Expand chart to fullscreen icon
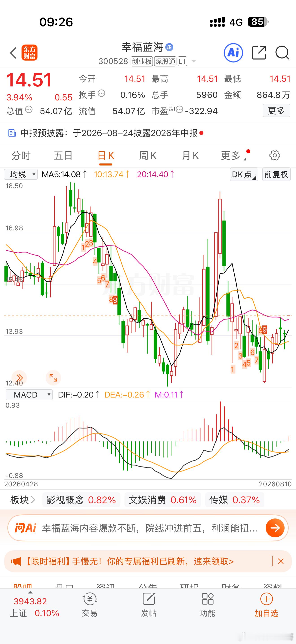Image resolution: width=296 pixels, height=644 pixels. tap(53, 378)
